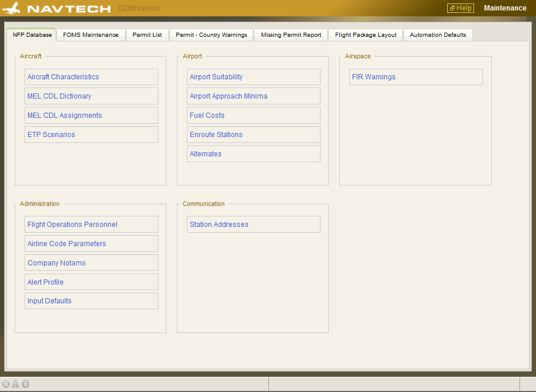
Task: Open Airport Suitability
Action: (x=253, y=77)
